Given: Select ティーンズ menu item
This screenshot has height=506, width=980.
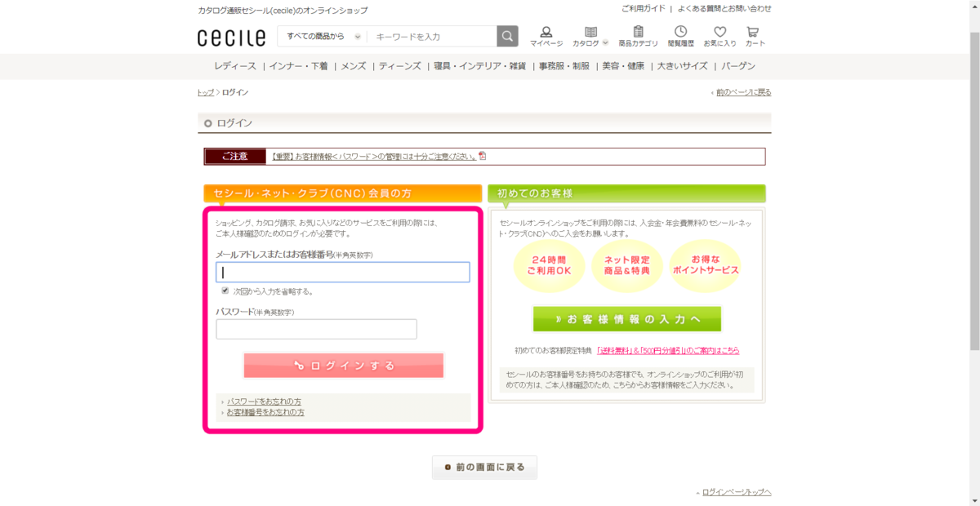Looking at the screenshot, I should pos(399,66).
